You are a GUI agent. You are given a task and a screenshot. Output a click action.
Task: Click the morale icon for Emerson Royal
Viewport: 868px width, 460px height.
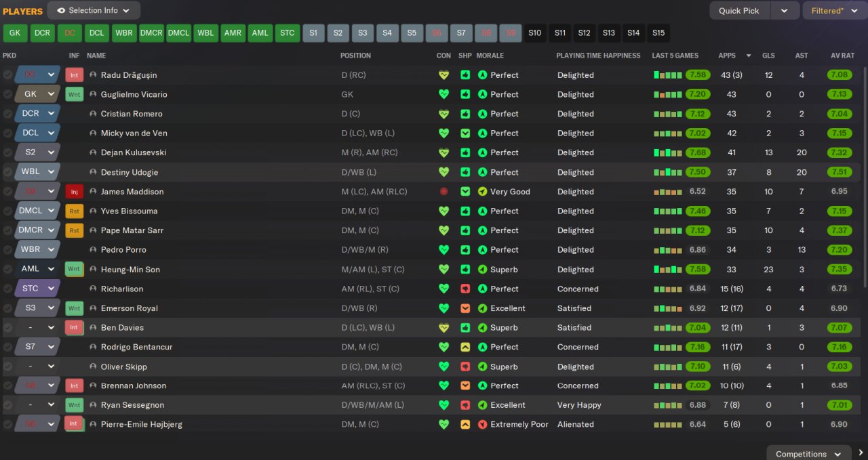482,308
